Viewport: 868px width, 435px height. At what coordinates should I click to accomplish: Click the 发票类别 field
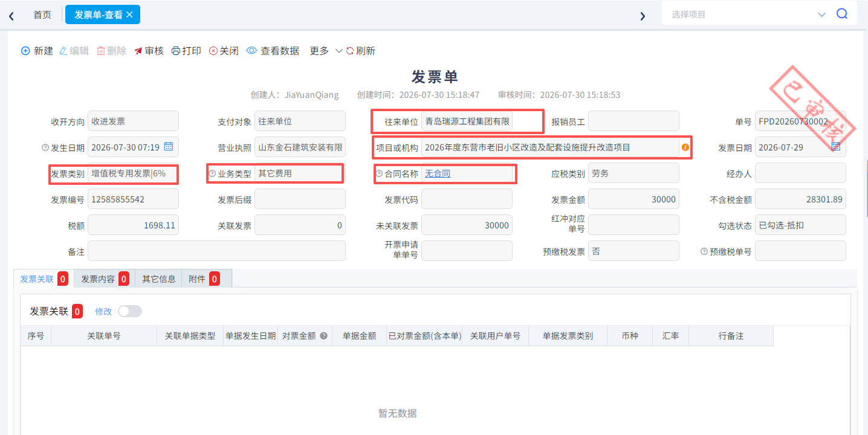(x=133, y=173)
